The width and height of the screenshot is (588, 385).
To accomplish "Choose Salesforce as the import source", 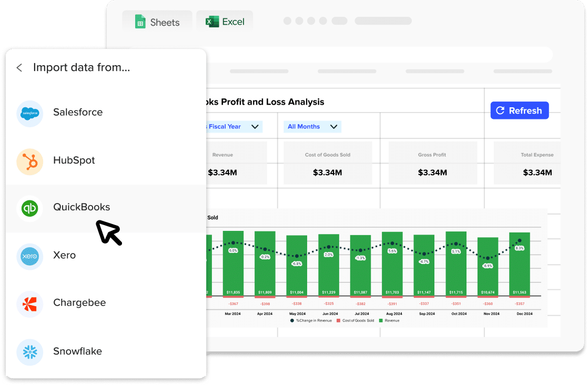I will [x=106, y=113].
